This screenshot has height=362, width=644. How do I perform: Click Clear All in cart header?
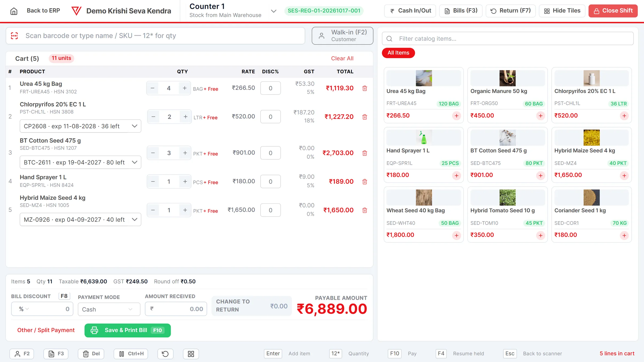(342, 58)
